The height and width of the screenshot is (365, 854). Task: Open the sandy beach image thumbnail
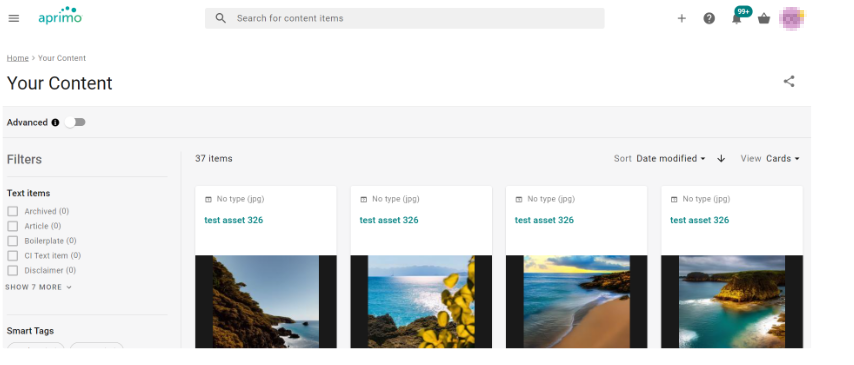pos(576,301)
